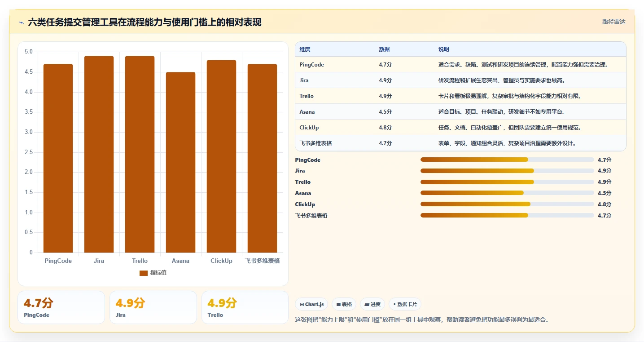Click the Jira description about 研发流程和扩展生态
The image size is (644, 342).
click(x=503, y=80)
